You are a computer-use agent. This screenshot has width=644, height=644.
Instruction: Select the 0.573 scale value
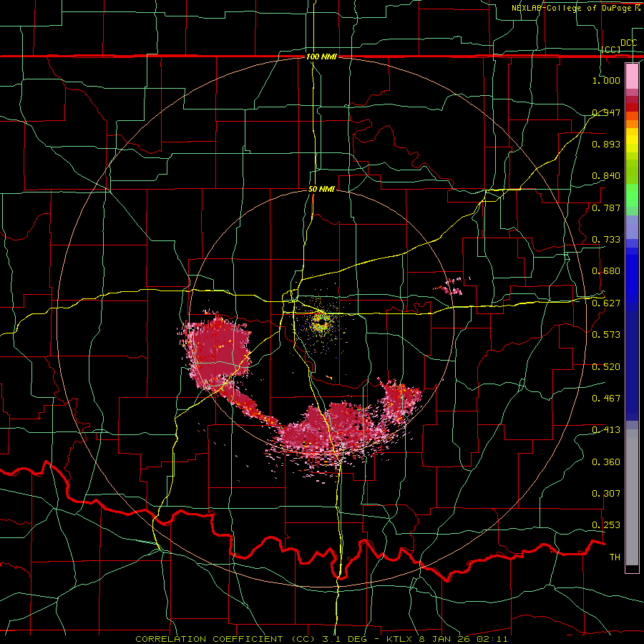point(606,335)
